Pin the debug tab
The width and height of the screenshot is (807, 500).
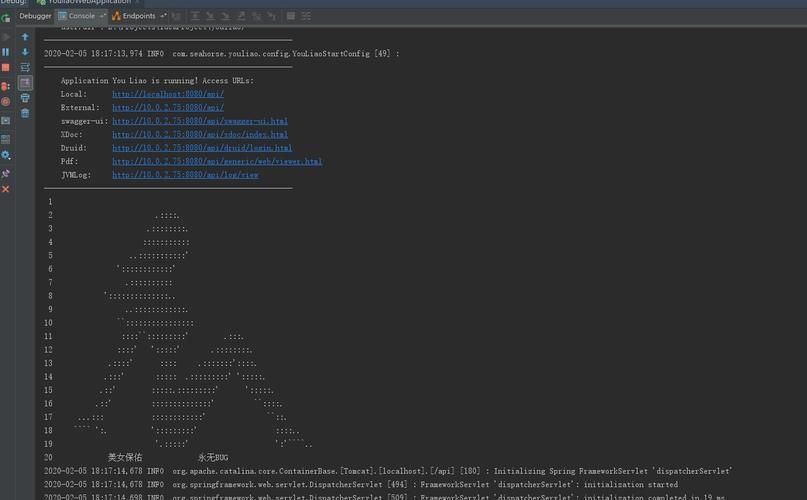point(6,173)
